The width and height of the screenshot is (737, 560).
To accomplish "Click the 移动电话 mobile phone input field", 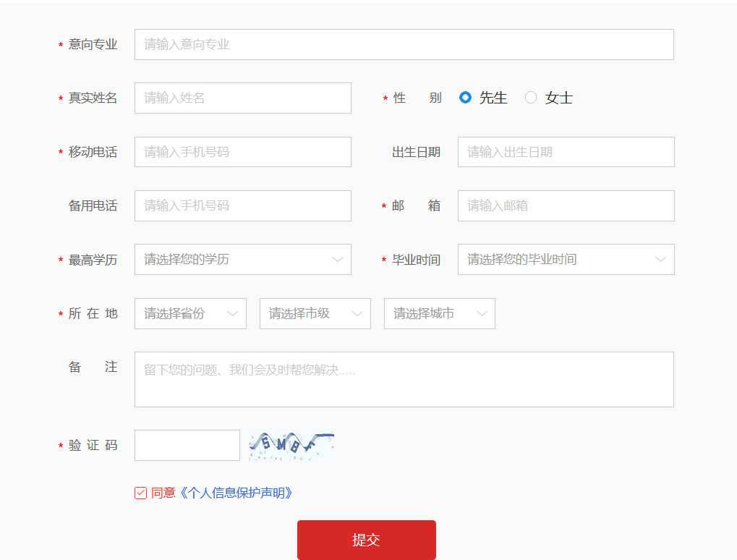I will (242, 151).
